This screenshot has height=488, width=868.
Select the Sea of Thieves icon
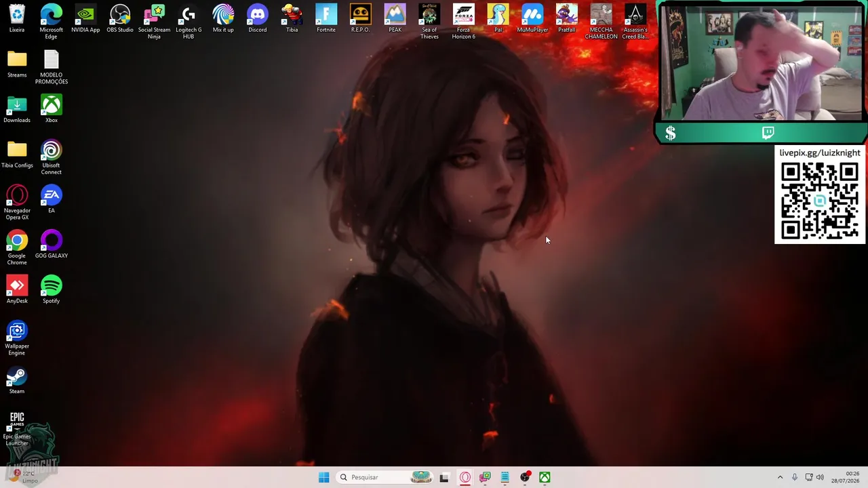[x=429, y=21]
